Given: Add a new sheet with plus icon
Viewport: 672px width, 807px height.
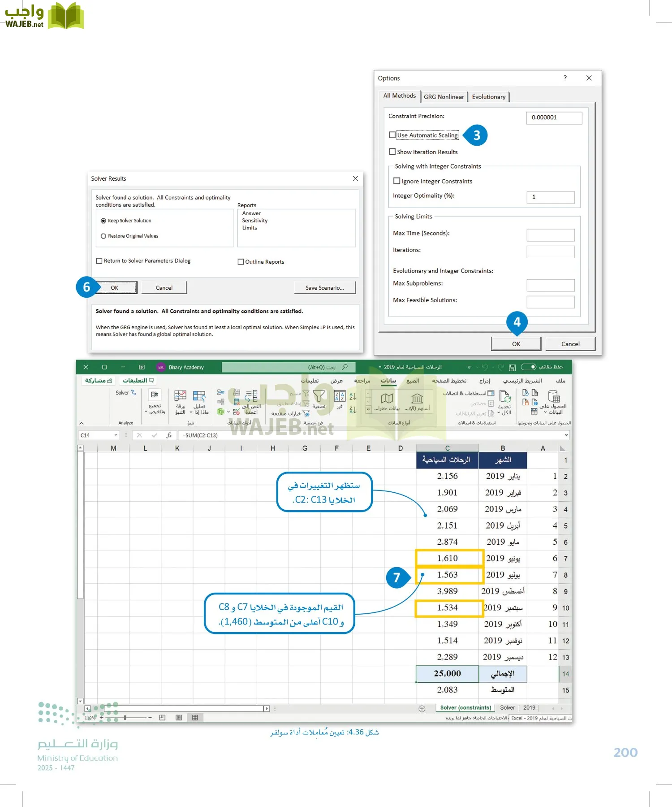Looking at the screenshot, I should click(422, 709).
